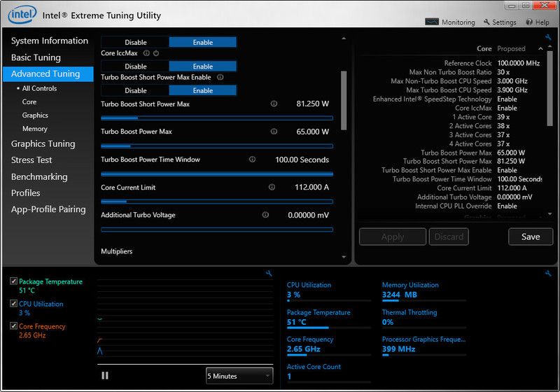The image size is (560, 392).
Task: Click Turbo Boost Short Power Max slider
Action: pos(217,118)
